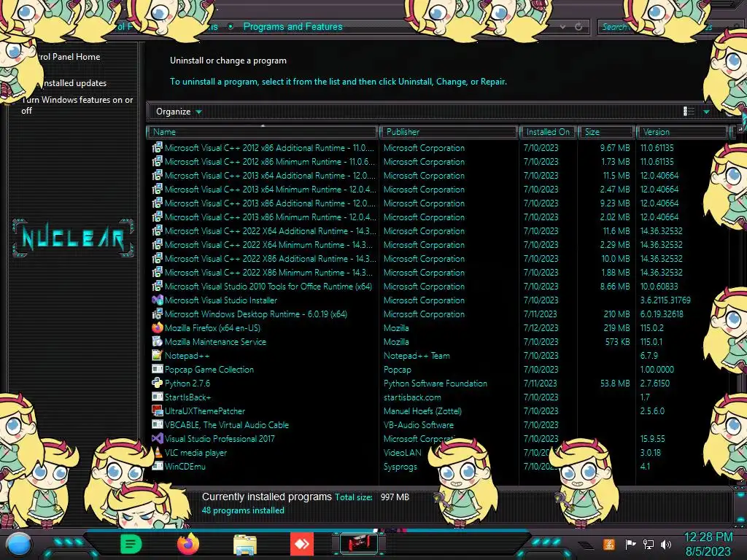Click the 219 MB size cell

[617, 328]
